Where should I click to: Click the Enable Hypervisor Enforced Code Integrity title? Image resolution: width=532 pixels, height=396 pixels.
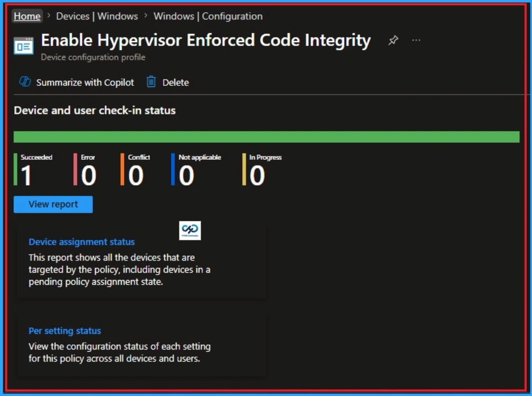click(206, 41)
